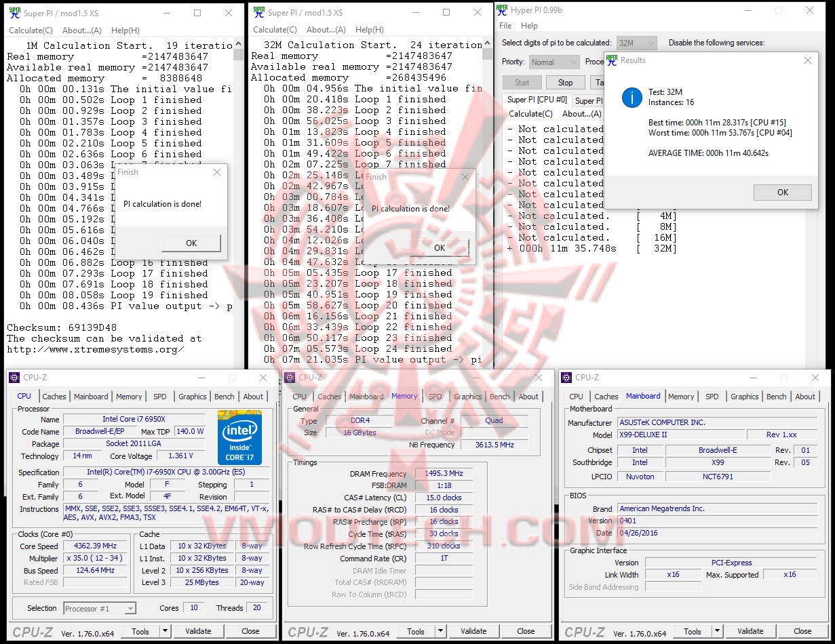
Task: Click the xtremesystems.org URL in 1M window
Action: (x=96, y=350)
